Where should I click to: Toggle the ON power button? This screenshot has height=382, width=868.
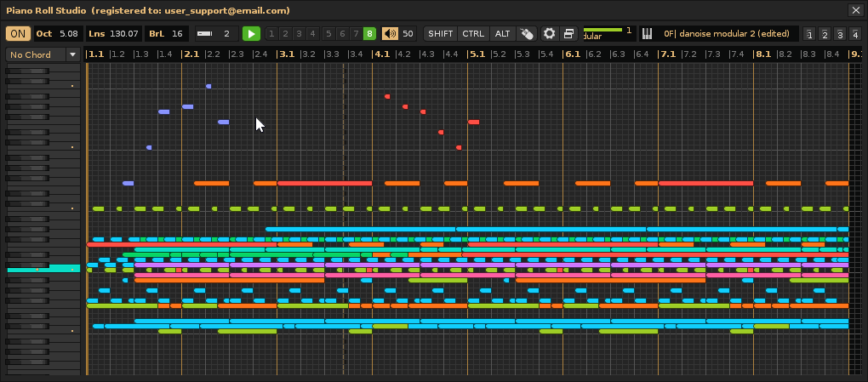18,34
